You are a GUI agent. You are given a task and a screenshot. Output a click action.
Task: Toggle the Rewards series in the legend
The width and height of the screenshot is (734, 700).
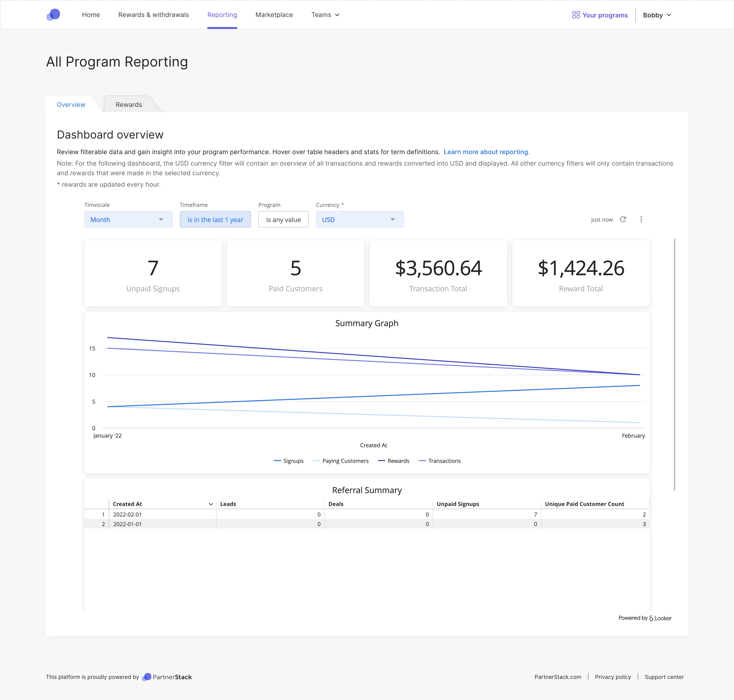[394, 461]
